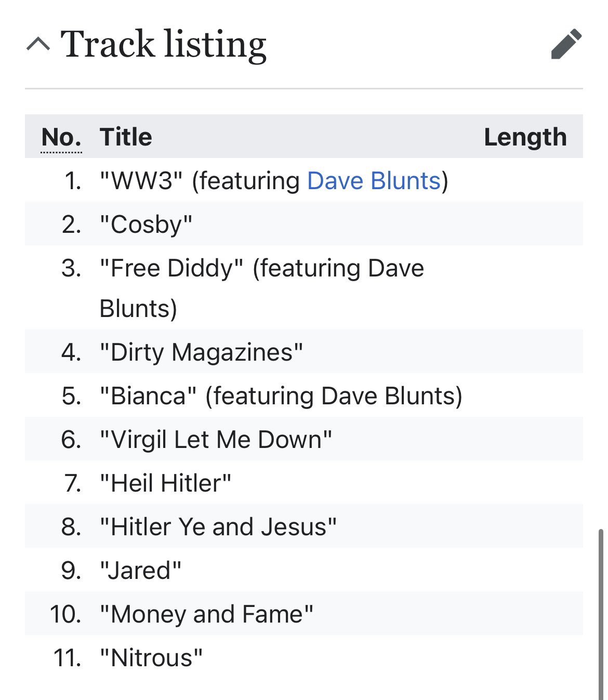Click track number 8 in the list
The width and height of the screenshot is (608, 700).
(x=71, y=527)
